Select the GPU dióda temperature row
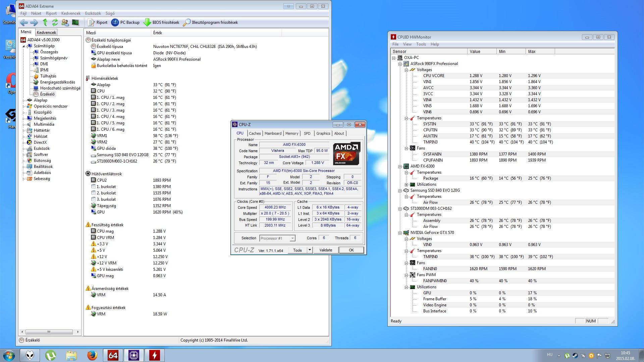This screenshot has height=362, width=644. point(206,148)
